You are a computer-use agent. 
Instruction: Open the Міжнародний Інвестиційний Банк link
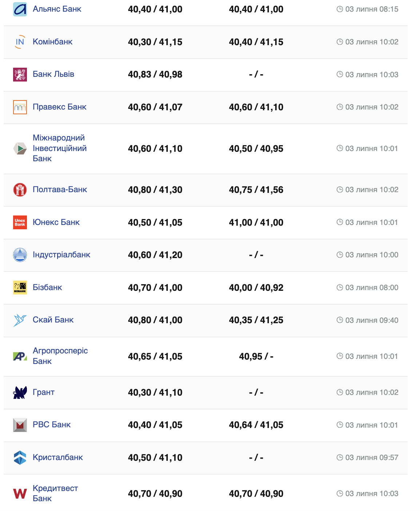click(x=59, y=148)
